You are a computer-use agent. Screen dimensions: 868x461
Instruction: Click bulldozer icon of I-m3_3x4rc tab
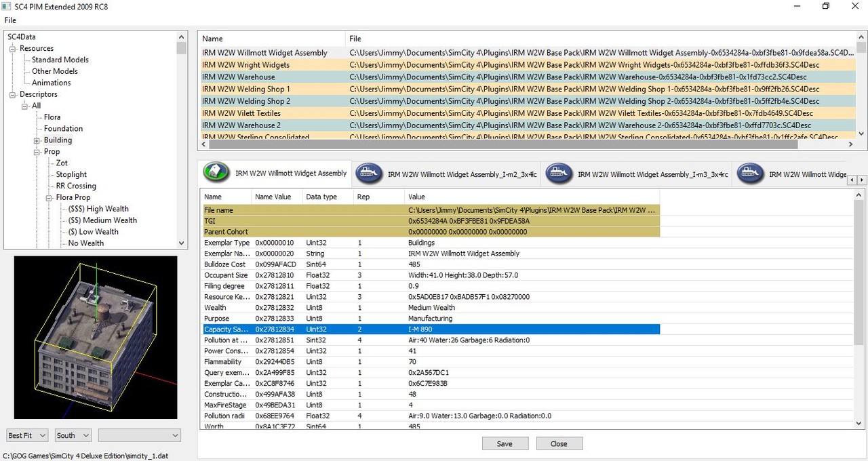click(558, 174)
